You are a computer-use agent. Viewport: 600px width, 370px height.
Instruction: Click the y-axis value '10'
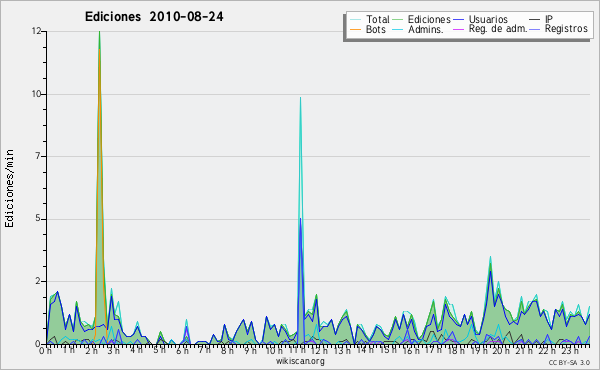(36, 94)
